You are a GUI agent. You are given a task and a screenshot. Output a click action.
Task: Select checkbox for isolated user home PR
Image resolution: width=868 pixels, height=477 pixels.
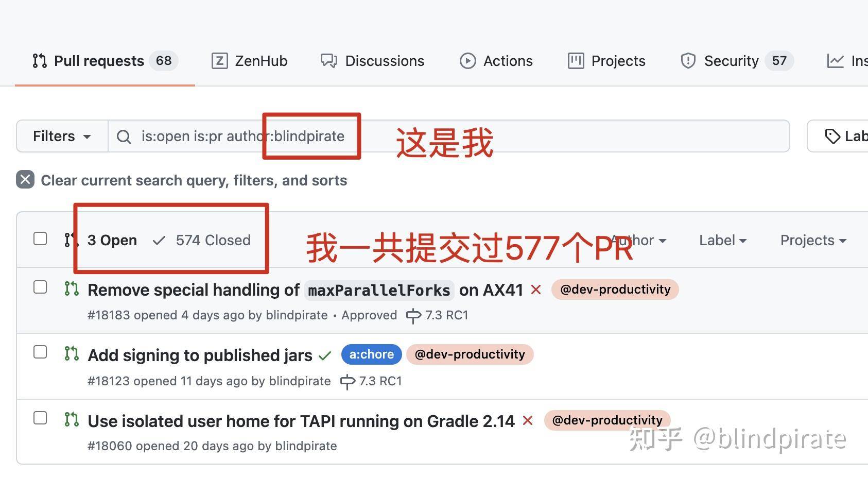40,418
